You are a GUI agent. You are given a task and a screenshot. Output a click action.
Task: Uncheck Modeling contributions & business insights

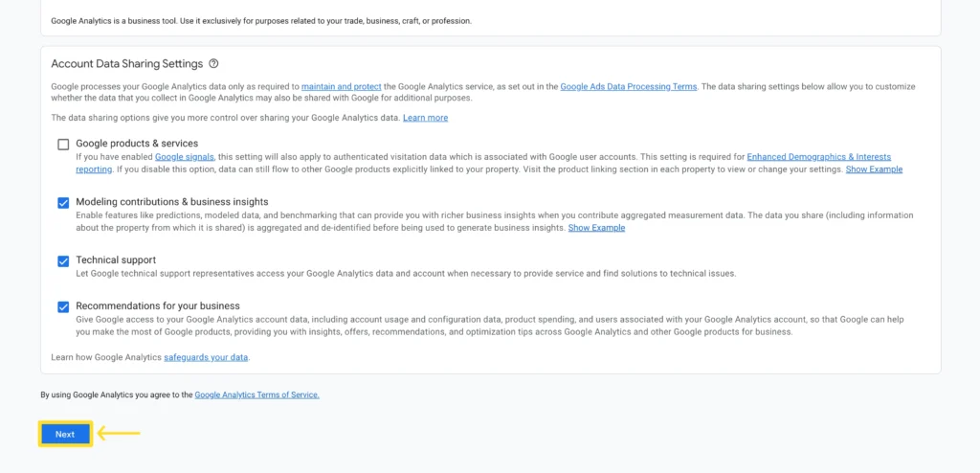tap(63, 203)
